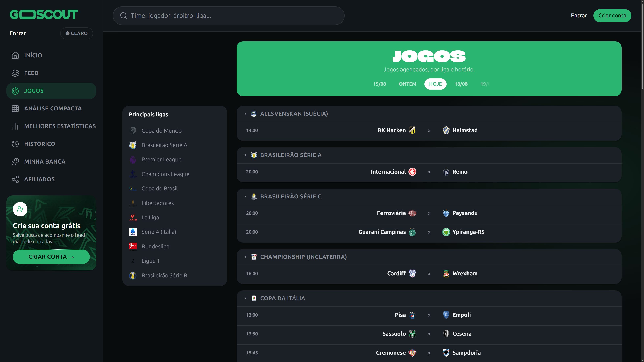
Task: Collapse the Copa da Itália section
Action: [x=245, y=298]
